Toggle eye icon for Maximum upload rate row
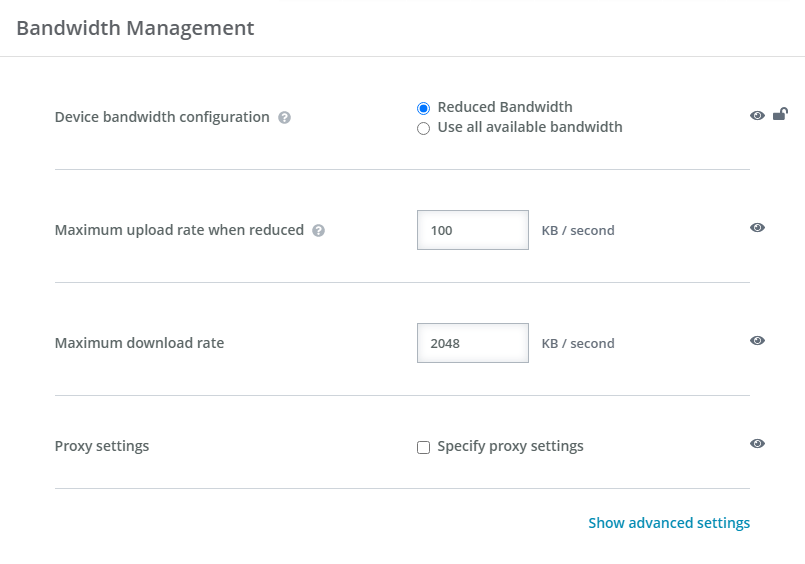 coord(757,228)
